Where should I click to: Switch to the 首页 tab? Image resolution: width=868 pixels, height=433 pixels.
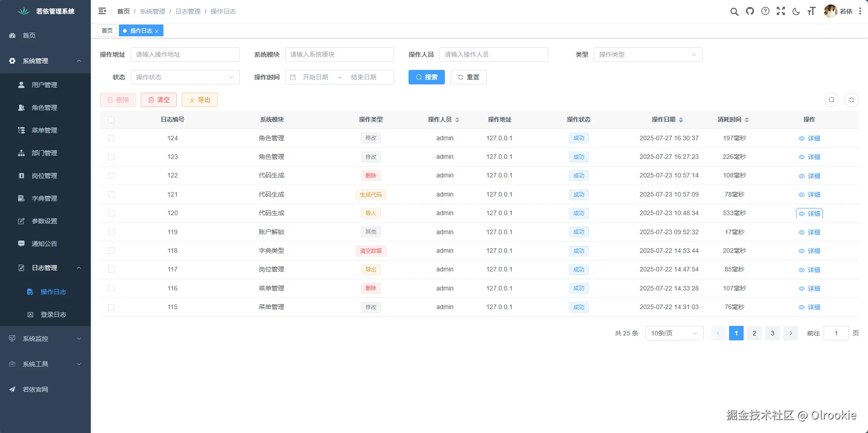107,30
